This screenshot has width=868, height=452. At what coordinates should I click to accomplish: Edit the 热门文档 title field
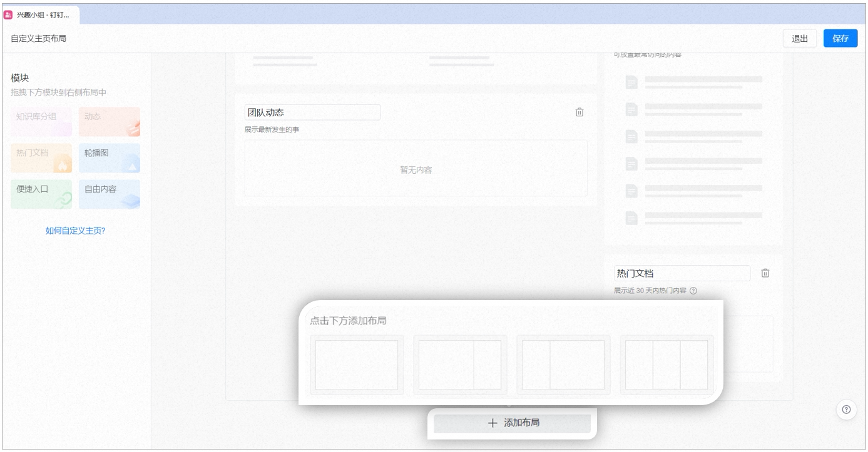pyautogui.click(x=682, y=273)
